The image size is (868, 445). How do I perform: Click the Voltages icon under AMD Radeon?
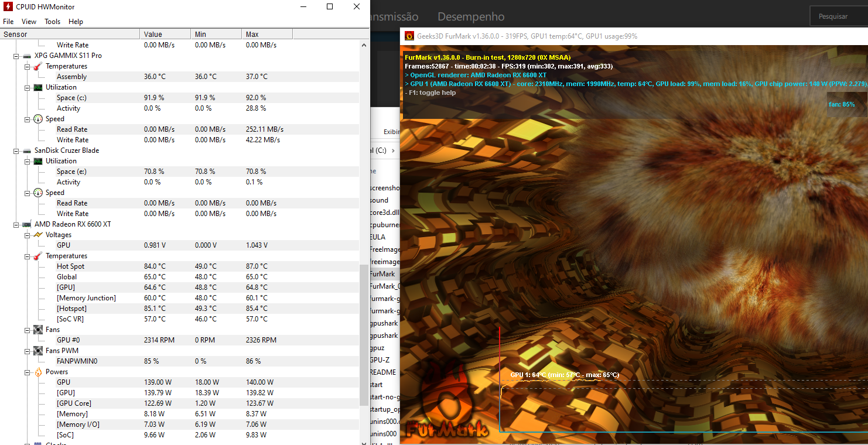click(x=38, y=235)
